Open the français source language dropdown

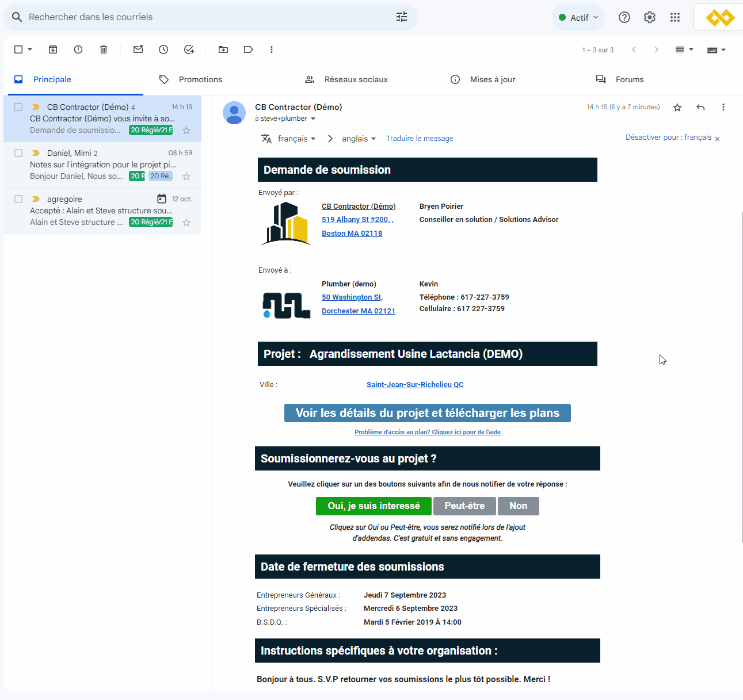[296, 139]
